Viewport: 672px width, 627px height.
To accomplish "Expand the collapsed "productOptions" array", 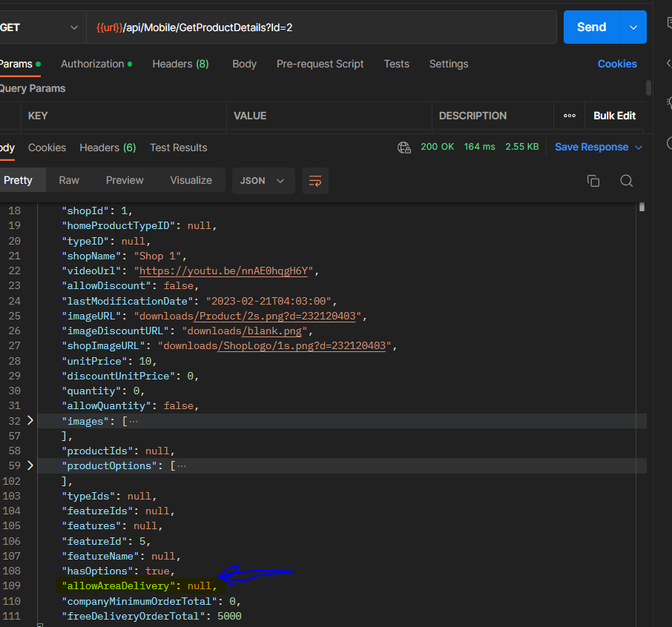I will [30, 465].
